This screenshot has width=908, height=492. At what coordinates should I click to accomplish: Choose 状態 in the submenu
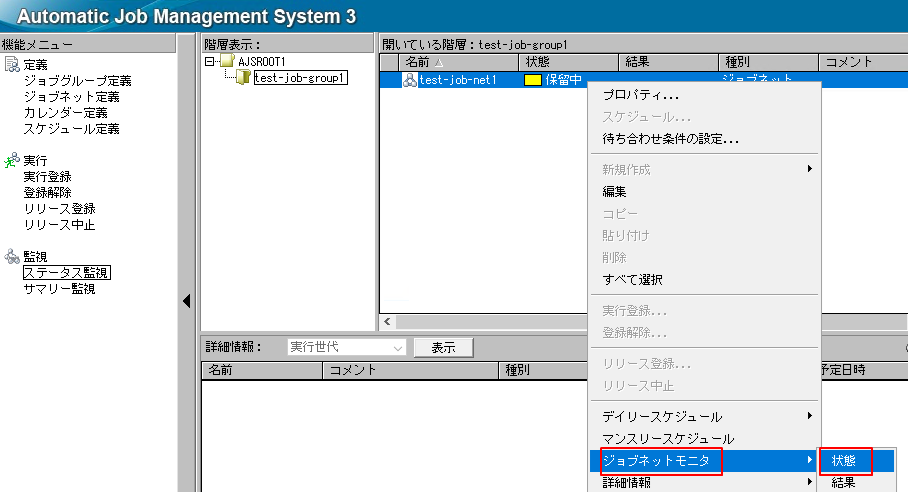856,461
